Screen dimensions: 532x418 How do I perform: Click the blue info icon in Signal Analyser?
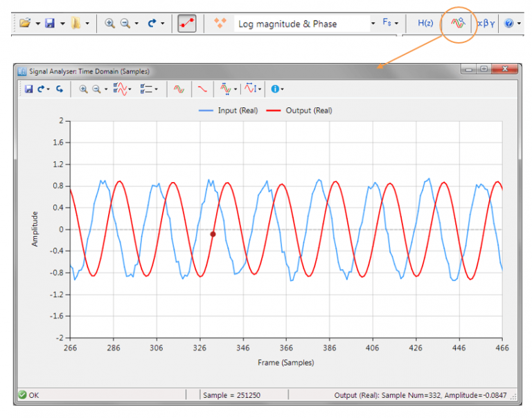pos(276,89)
